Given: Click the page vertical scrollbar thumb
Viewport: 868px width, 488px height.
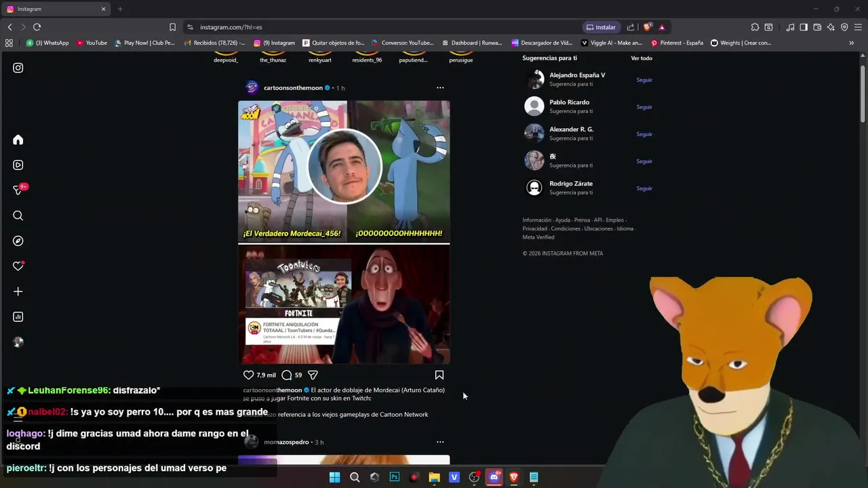Looking at the screenshot, I should pyautogui.click(x=863, y=94).
